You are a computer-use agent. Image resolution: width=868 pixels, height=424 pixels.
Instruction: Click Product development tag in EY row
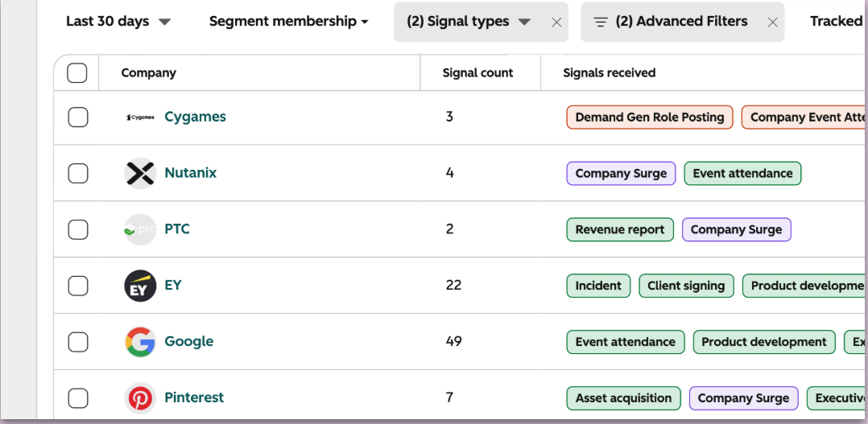click(x=805, y=286)
